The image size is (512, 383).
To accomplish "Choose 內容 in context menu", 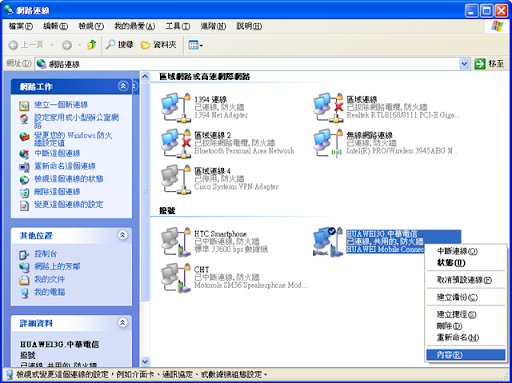I will click(x=466, y=355).
